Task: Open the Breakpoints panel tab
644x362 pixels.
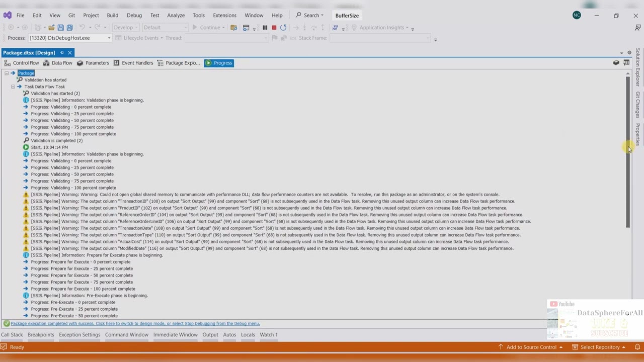Action: (41, 335)
